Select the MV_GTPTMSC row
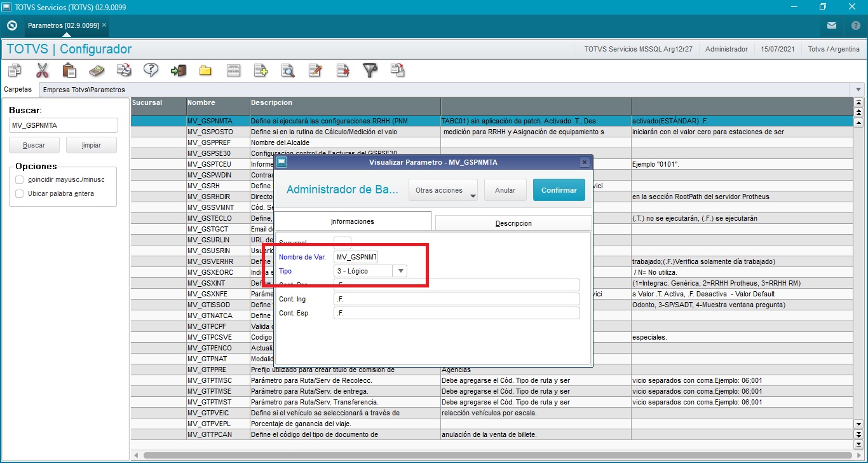 [x=491, y=380]
